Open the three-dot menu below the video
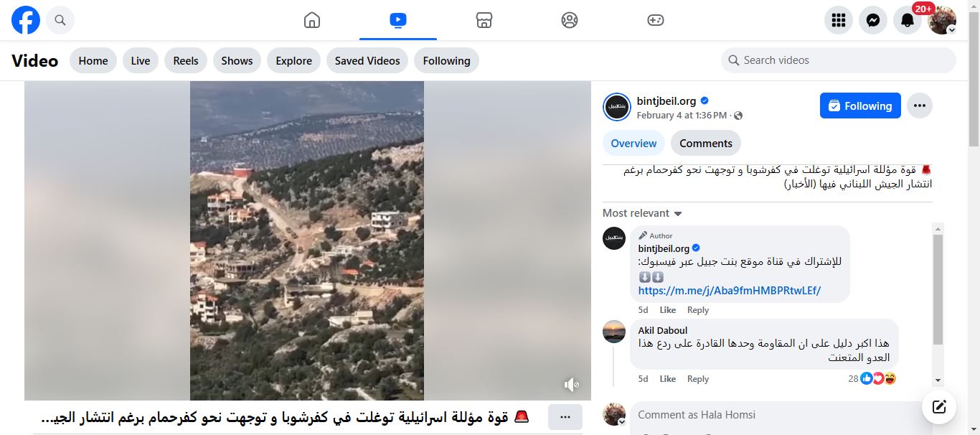The image size is (980, 435). (x=565, y=417)
